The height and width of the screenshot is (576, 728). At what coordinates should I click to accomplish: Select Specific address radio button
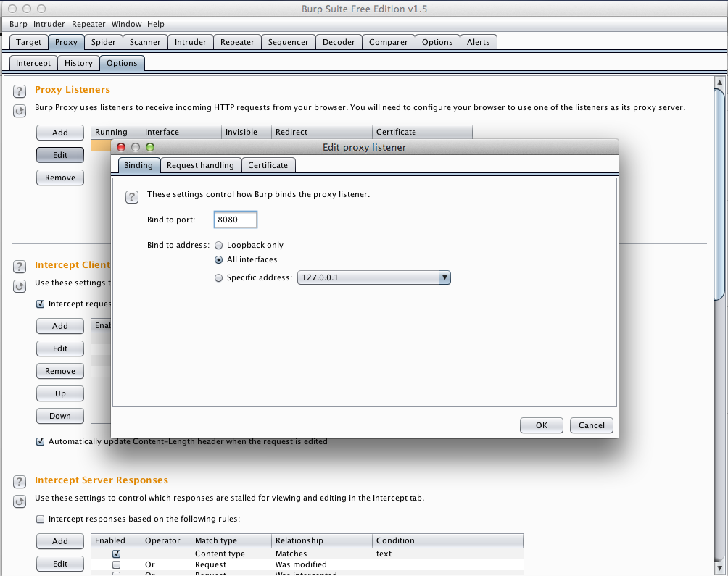click(219, 277)
